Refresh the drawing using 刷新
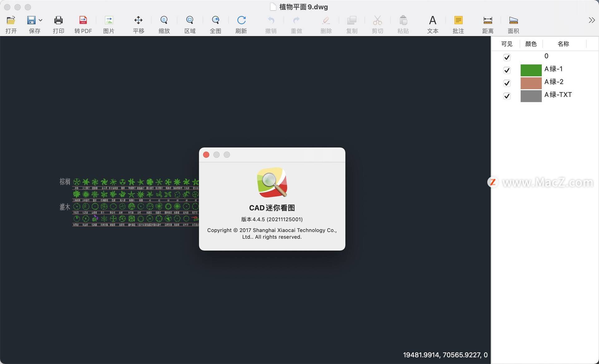599x364 pixels. click(241, 24)
